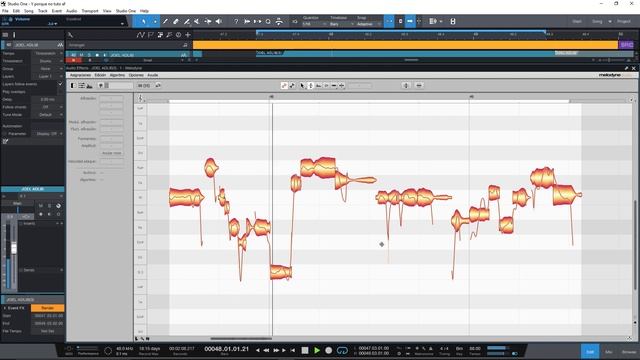Open the Tune Mode dropdown

click(x=48, y=115)
